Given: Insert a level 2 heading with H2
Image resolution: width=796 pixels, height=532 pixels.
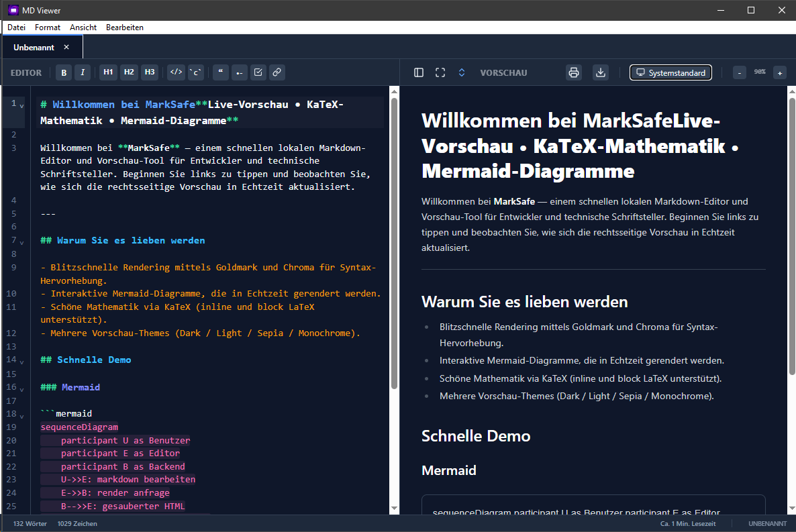Looking at the screenshot, I should click(x=129, y=72).
